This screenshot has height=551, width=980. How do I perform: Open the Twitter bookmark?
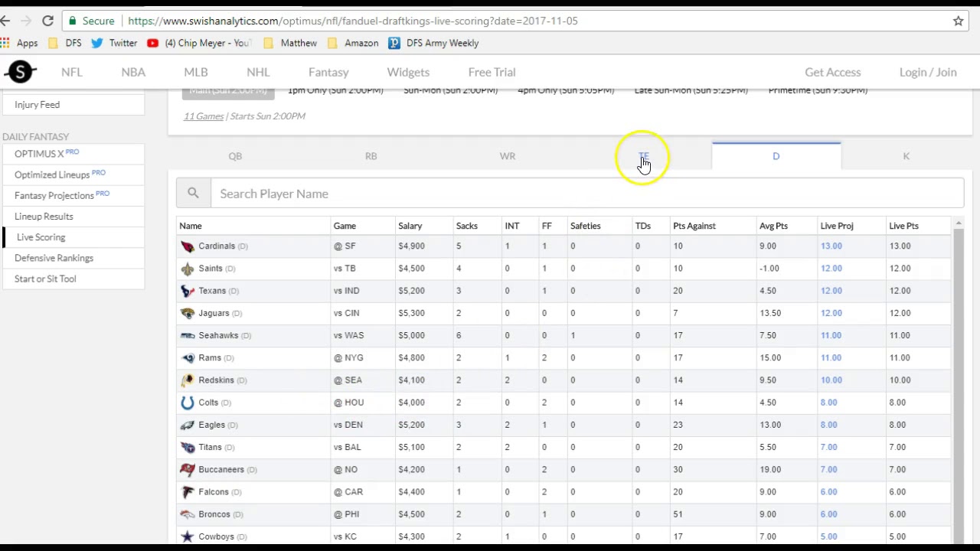(114, 43)
